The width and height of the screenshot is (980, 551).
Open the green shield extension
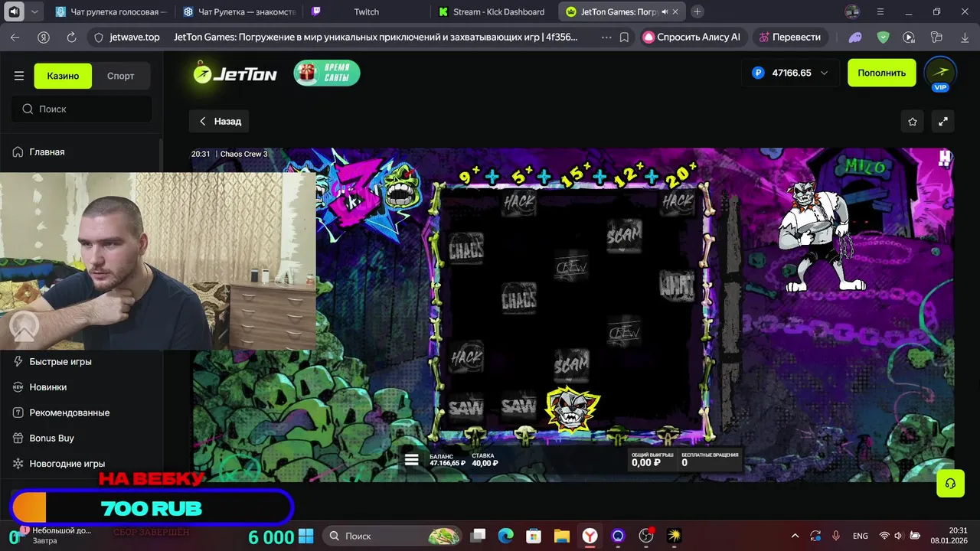[x=883, y=37]
